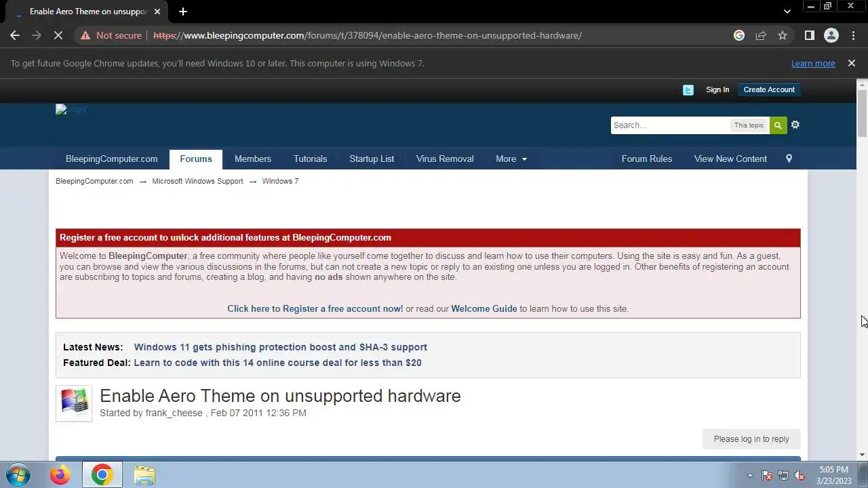
Task: Go to Microsoft Windows Support breadcrumb
Action: click(197, 181)
